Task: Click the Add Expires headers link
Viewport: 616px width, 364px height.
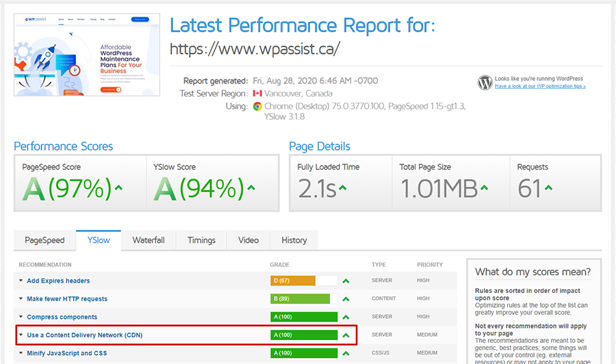Action: [x=58, y=281]
